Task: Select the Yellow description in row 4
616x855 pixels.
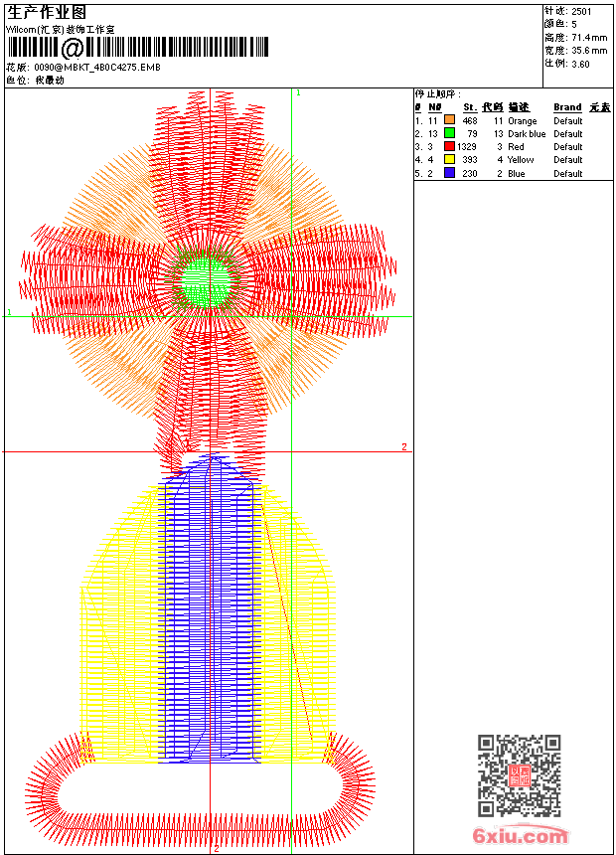Action: pos(521,160)
